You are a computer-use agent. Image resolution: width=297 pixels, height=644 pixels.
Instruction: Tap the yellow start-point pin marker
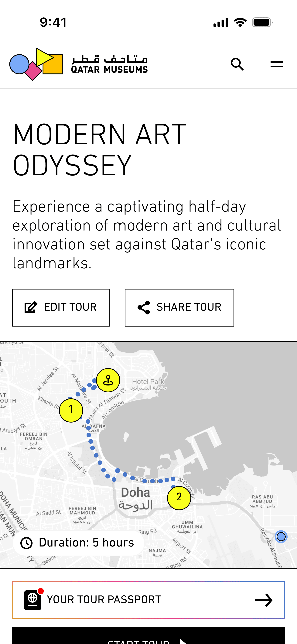(108, 380)
